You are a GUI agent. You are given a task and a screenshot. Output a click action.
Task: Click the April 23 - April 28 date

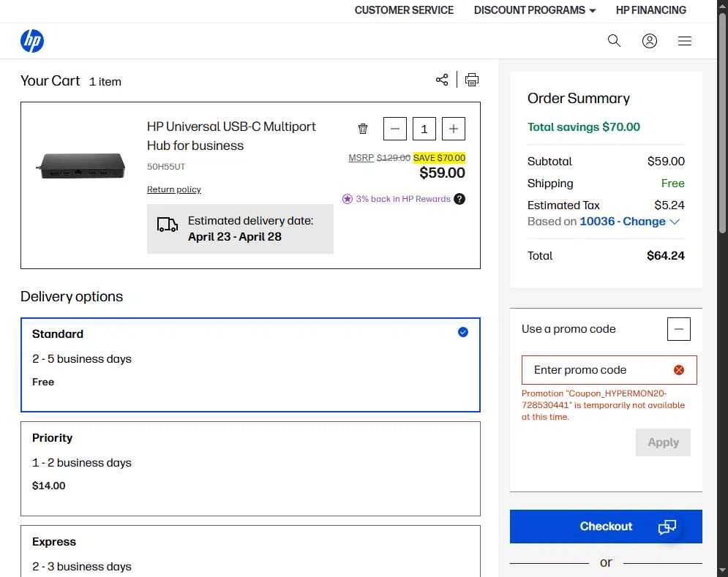pyautogui.click(x=234, y=237)
